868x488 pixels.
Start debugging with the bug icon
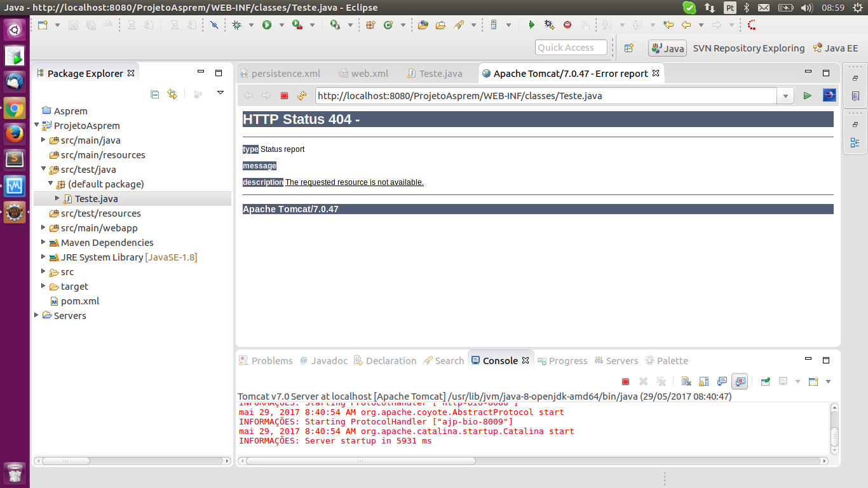point(236,25)
